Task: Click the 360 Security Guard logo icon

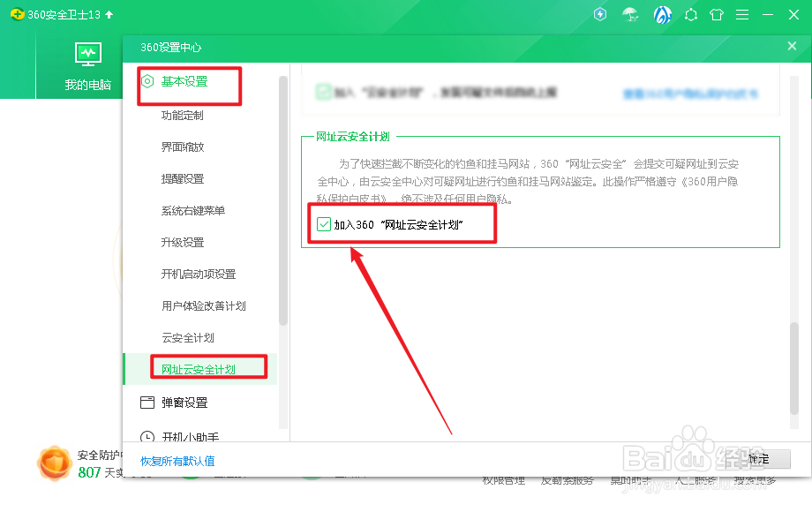Action: pyautogui.click(x=17, y=14)
